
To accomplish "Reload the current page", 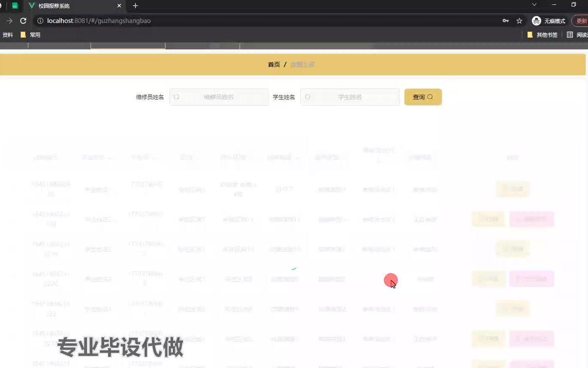I will [23, 20].
